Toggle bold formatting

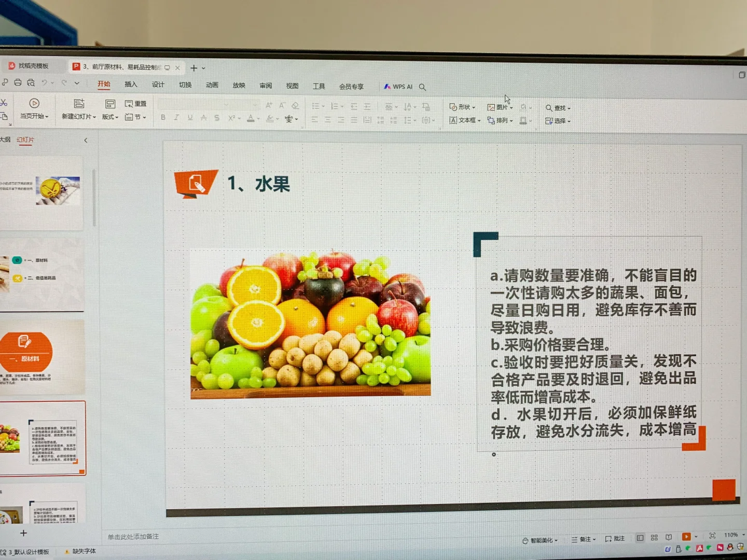tap(163, 117)
